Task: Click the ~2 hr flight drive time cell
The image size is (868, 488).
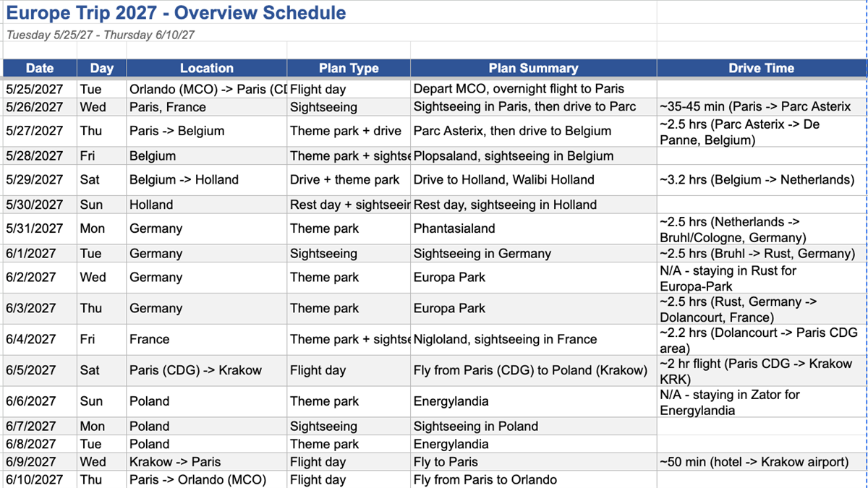Action: (762, 370)
